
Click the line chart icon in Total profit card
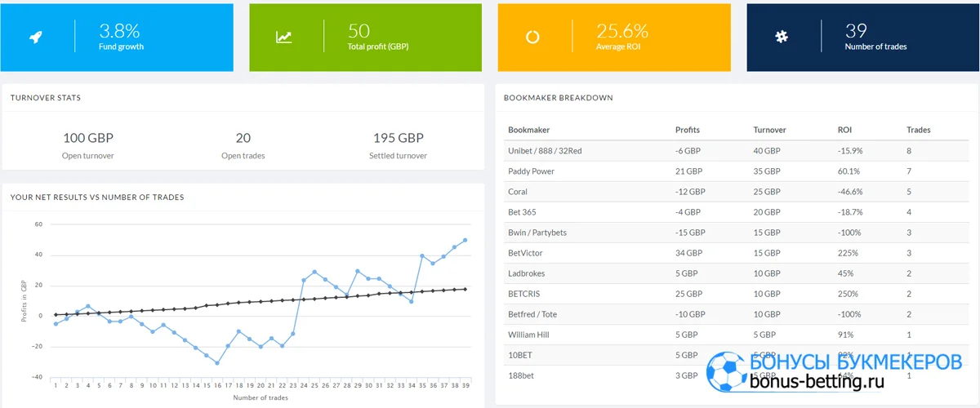(x=283, y=37)
